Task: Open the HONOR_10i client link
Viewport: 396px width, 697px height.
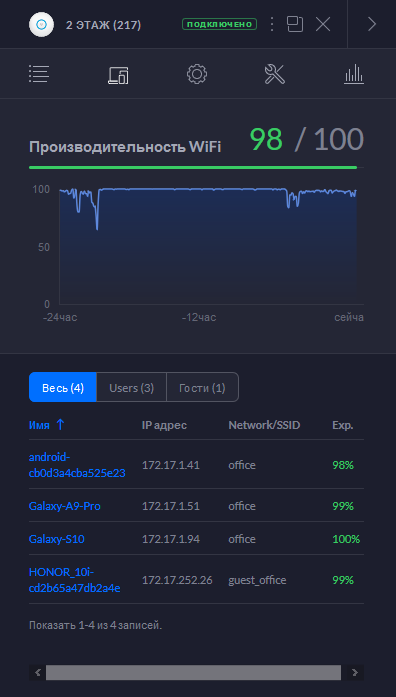Action: [x=75, y=580]
